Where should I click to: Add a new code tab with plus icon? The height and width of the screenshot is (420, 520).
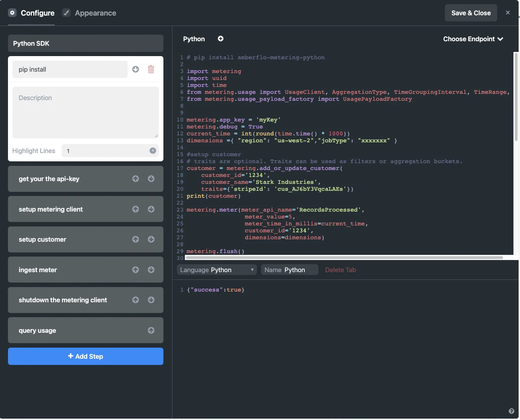click(221, 39)
